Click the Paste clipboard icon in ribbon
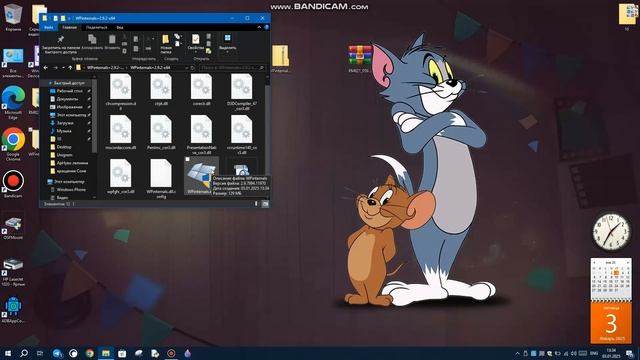This screenshot has height=360, width=640. (112, 39)
